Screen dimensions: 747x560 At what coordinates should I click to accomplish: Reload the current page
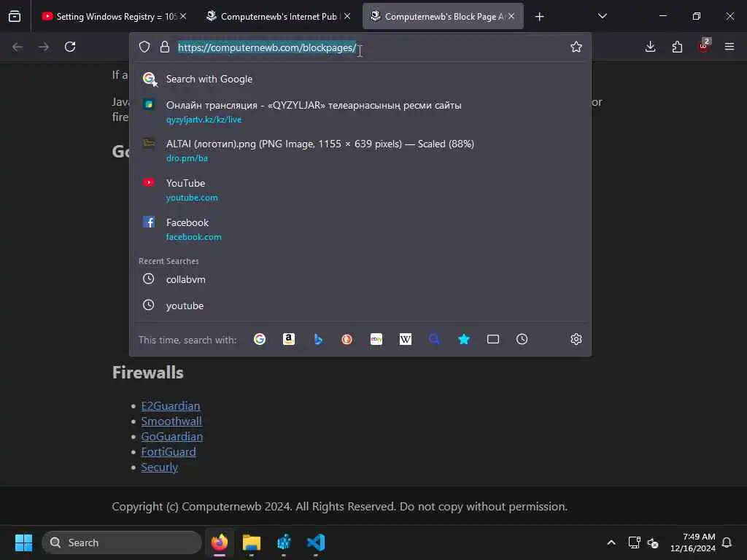[70, 47]
